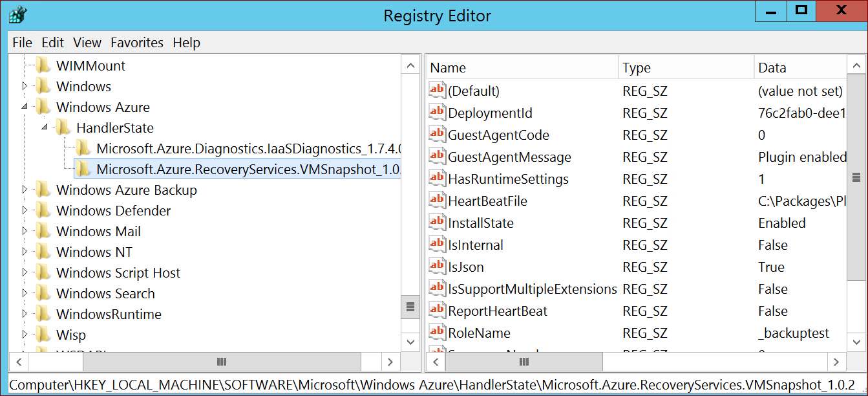The width and height of the screenshot is (868, 396).
Task: Open the Favorites menu
Action: [x=136, y=43]
